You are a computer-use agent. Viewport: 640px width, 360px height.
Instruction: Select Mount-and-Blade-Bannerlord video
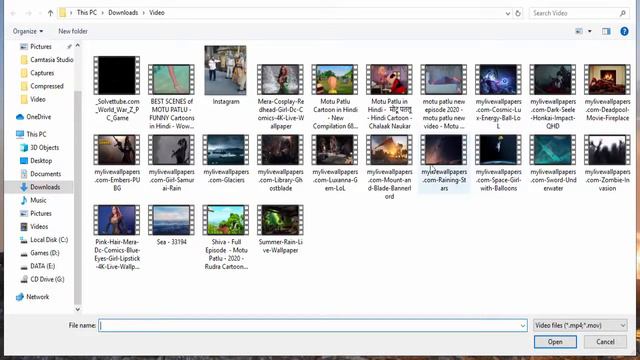[389, 167]
